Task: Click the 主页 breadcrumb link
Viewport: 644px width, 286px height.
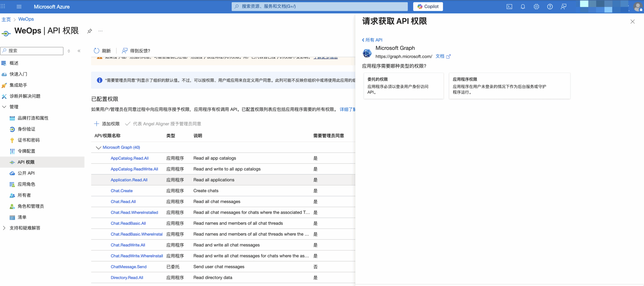Action: [x=6, y=19]
